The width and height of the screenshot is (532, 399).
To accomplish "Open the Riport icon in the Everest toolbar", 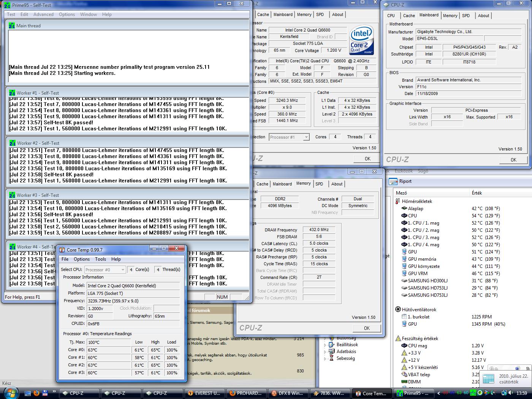I will (393, 182).
